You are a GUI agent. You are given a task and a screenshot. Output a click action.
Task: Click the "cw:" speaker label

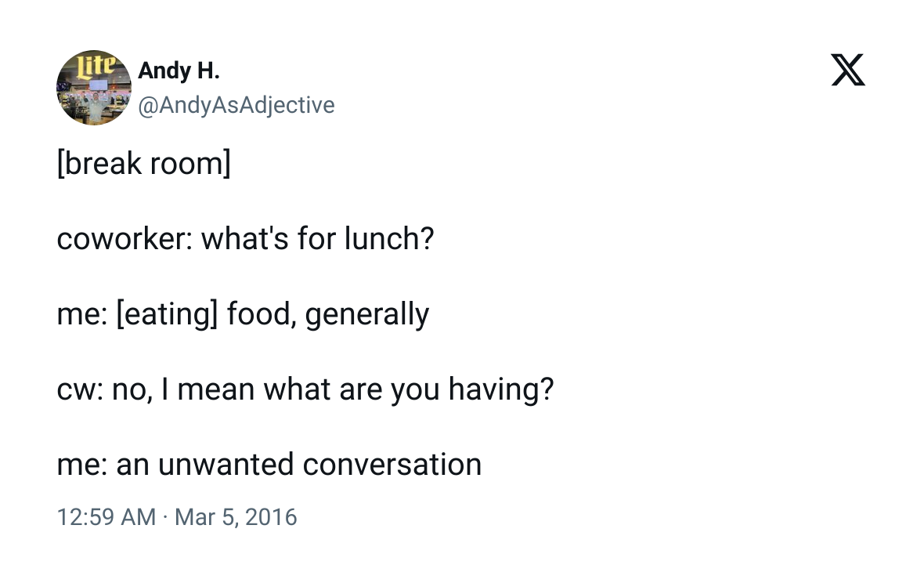tap(80, 389)
